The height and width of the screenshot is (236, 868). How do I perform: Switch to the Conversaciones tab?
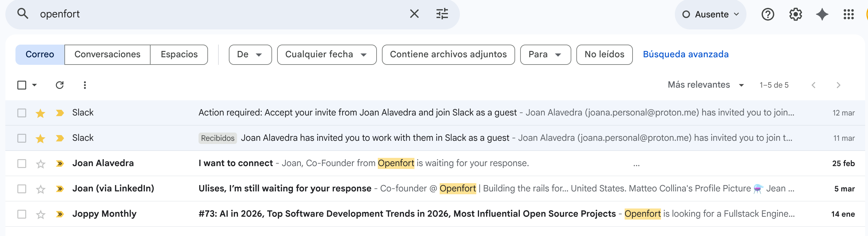click(x=107, y=54)
